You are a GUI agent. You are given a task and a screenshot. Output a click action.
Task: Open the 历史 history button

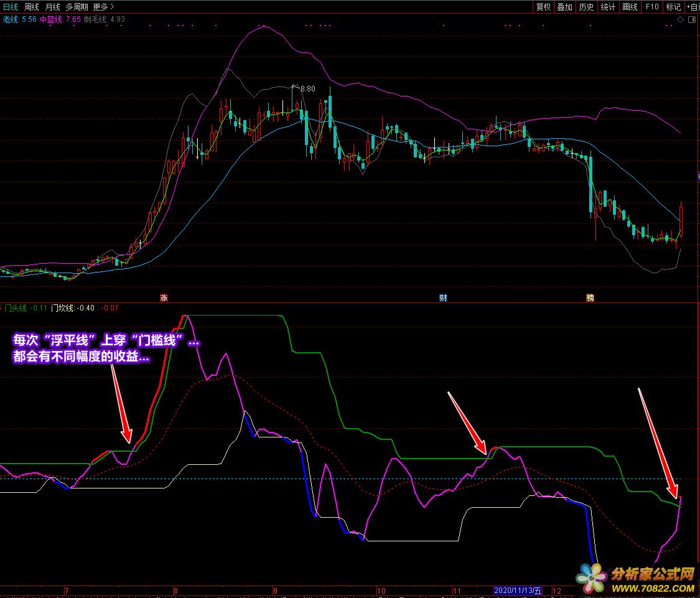pyautogui.click(x=586, y=7)
